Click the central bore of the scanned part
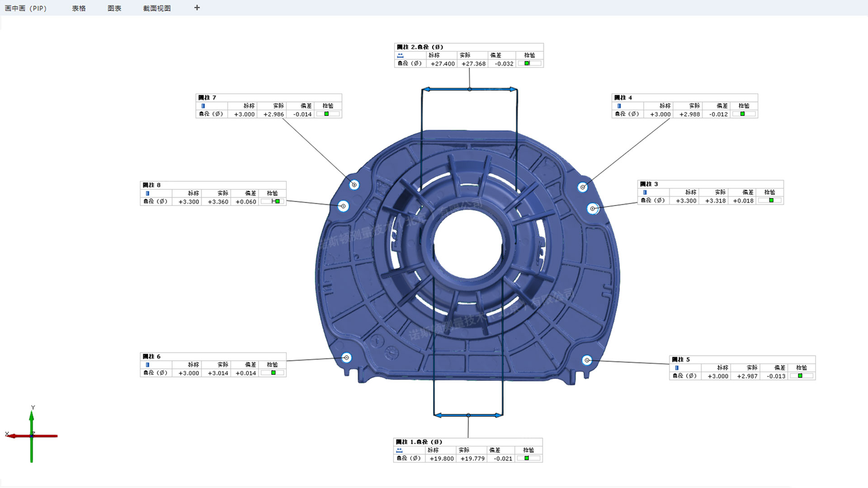Viewport: 868px width, 488px height. click(468, 243)
